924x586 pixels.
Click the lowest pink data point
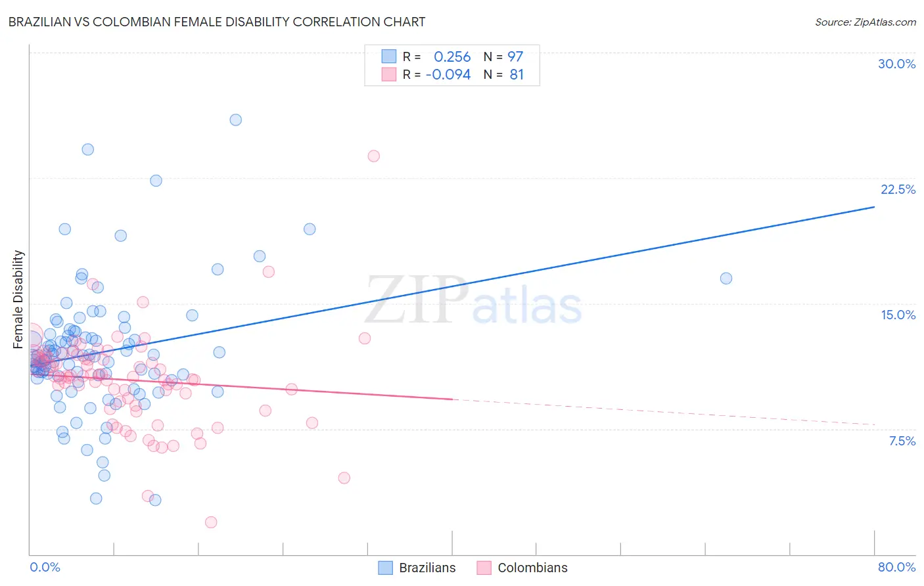[x=211, y=522]
